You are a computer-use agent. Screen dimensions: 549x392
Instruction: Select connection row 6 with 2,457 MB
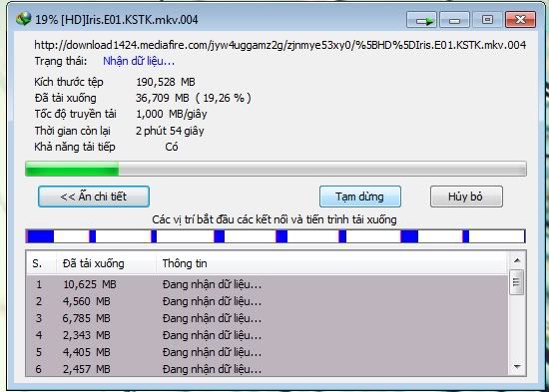[x=267, y=369]
